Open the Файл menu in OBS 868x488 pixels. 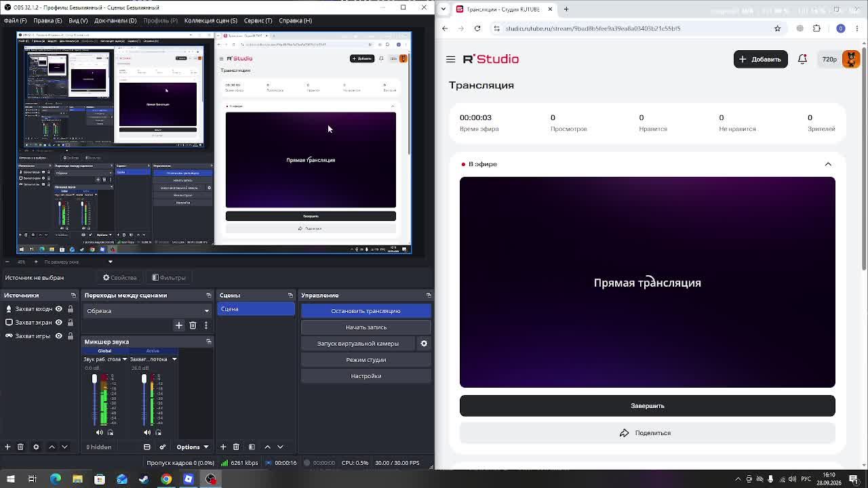coord(15,20)
